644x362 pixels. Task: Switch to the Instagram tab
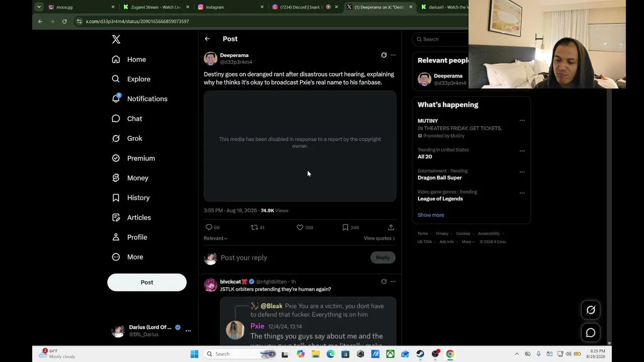tap(230, 7)
